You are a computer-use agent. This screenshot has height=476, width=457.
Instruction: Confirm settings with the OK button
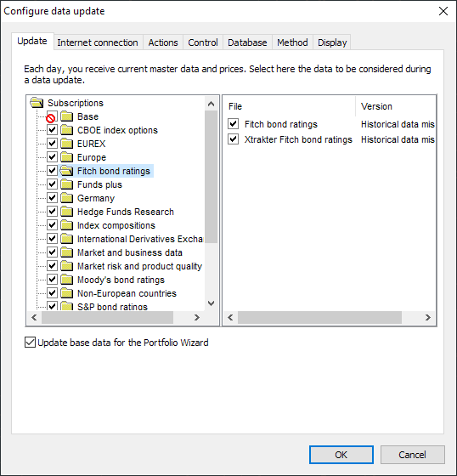[341, 455]
